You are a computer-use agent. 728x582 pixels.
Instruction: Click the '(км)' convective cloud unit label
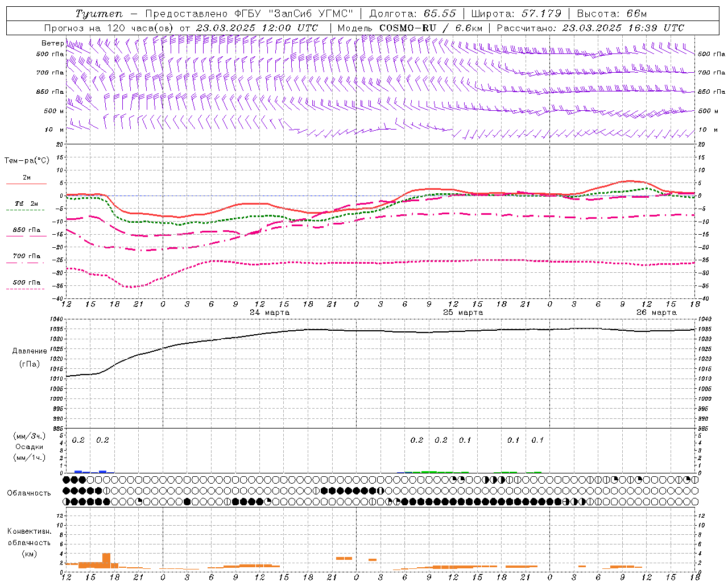(29, 554)
